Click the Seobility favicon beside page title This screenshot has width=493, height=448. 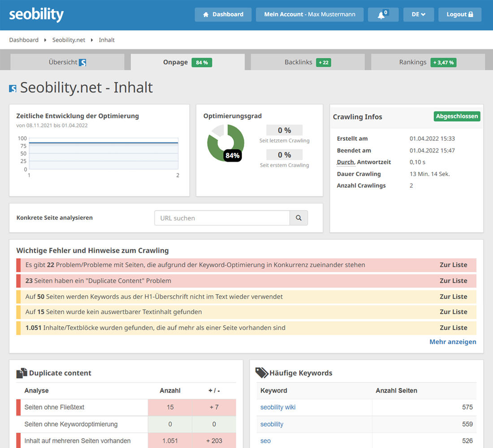coord(13,88)
